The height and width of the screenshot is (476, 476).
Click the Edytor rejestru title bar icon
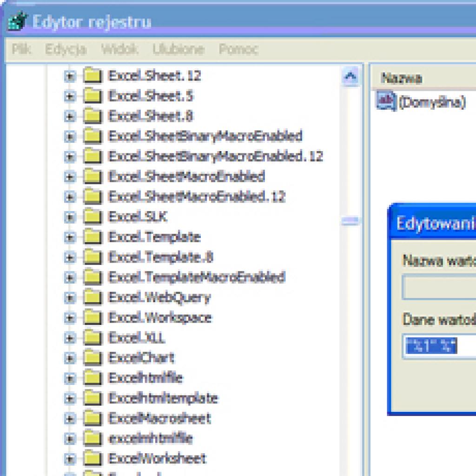(17, 20)
